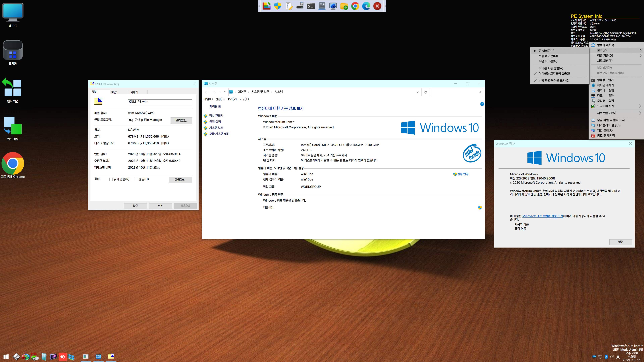This screenshot has width=644, height=362.
Task: Open the Windows Start button
Action: click(x=6, y=357)
